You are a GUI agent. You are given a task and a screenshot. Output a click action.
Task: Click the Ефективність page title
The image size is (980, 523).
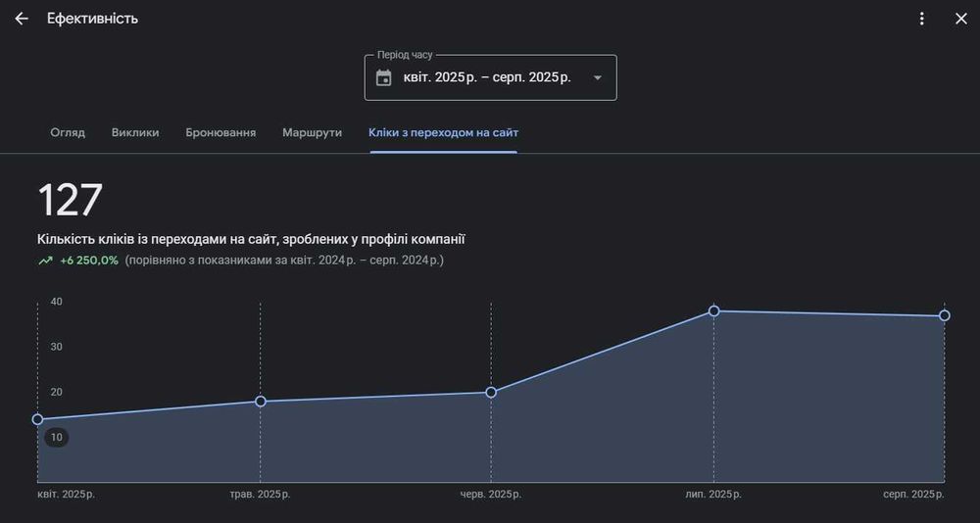coord(92,19)
